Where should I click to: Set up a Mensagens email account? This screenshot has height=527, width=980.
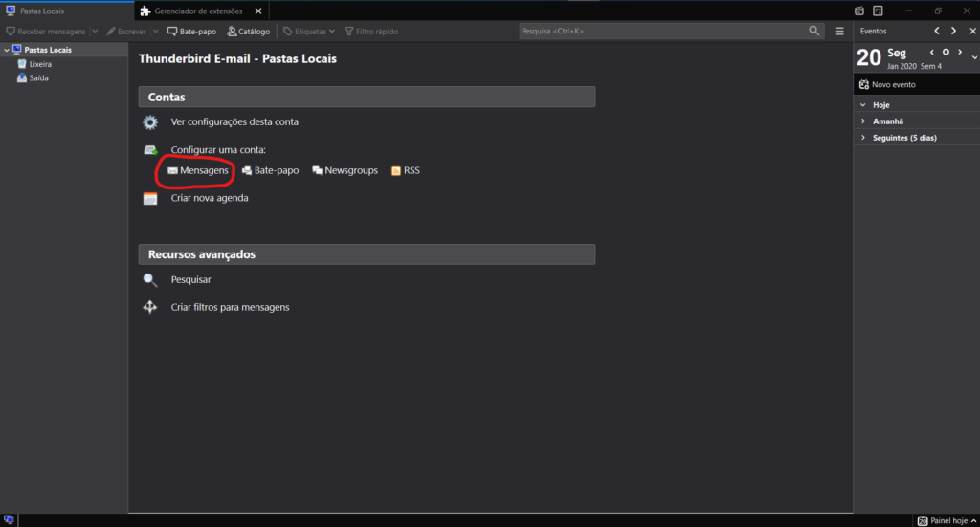197,170
